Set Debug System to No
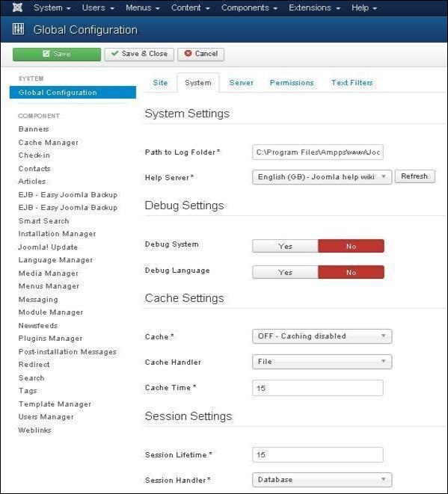Viewport: 448px width, 494px height. [x=352, y=246]
